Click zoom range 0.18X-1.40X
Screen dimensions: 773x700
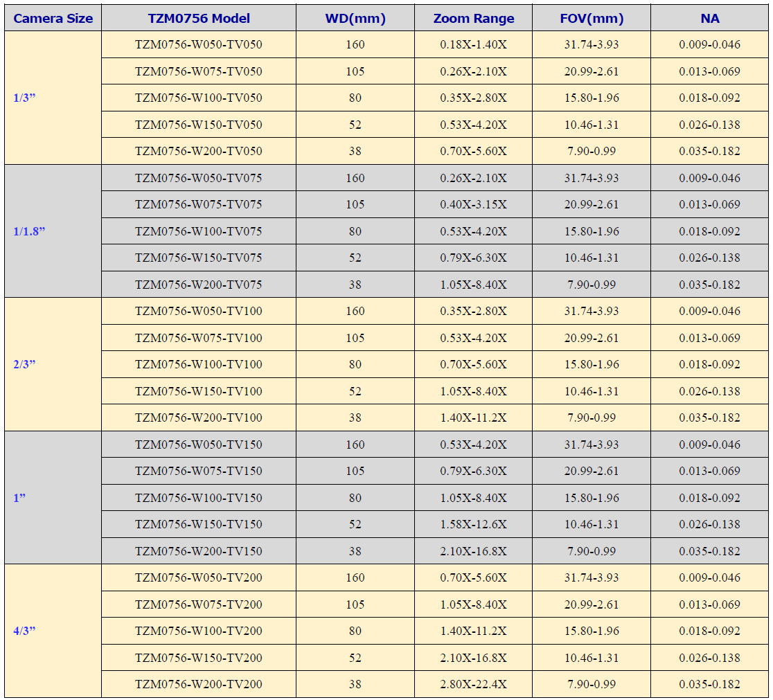(473, 45)
